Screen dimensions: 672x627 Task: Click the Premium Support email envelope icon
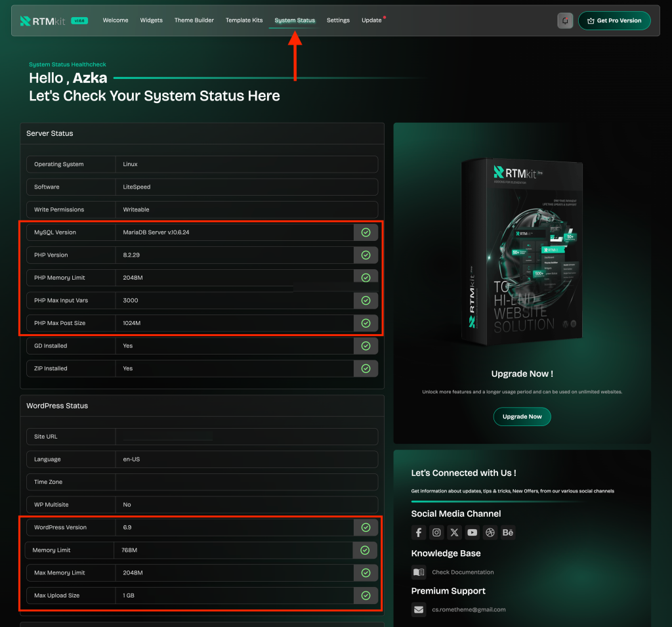pos(419,609)
